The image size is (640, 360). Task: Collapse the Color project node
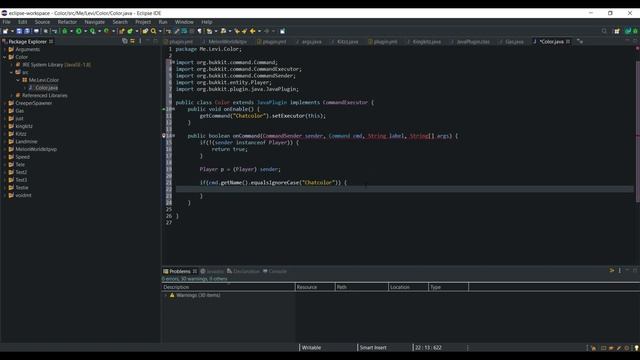[x=5, y=57]
